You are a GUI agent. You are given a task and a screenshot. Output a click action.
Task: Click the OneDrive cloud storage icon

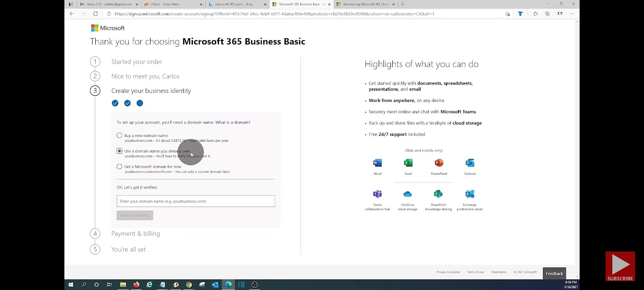coord(407,194)
